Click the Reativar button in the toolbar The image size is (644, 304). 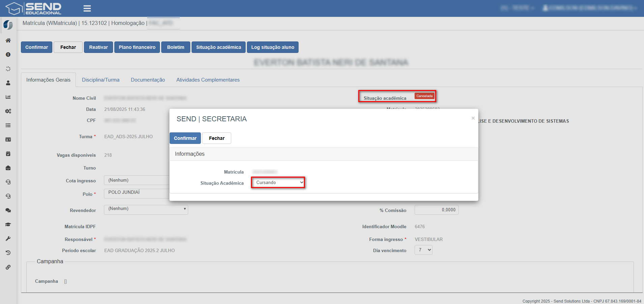pyautogui.click(x=98, y=47)
